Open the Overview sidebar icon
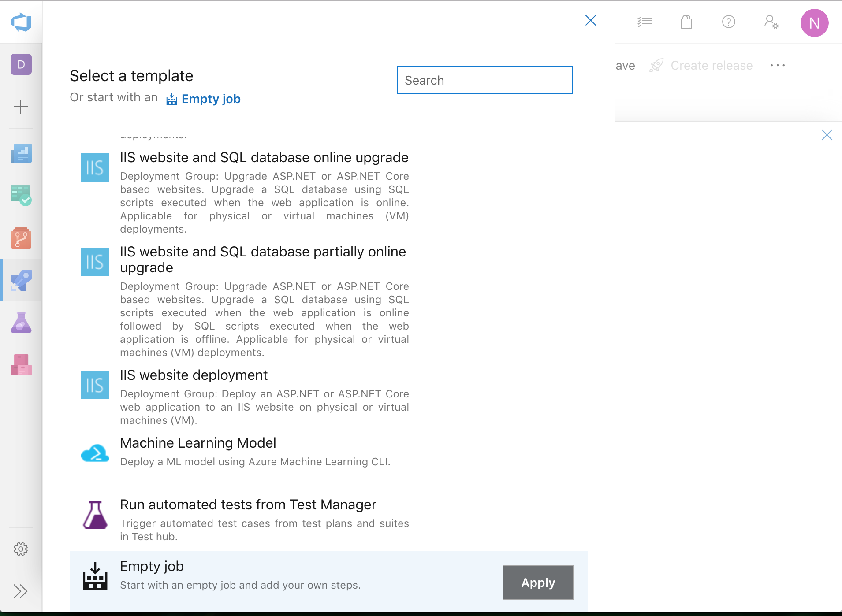Screen dimensions: 842x616 21,153
